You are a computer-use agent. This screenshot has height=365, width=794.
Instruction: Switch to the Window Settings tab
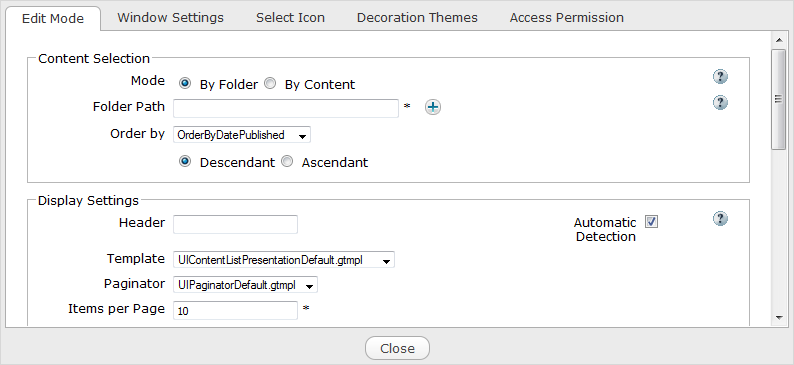coord(170,18)
